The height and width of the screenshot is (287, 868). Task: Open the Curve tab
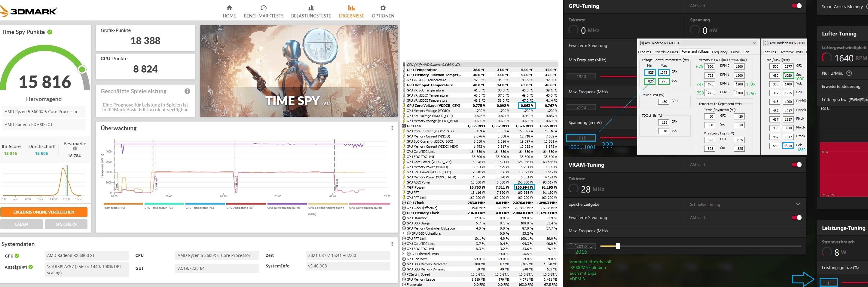[x=735, y=52]
